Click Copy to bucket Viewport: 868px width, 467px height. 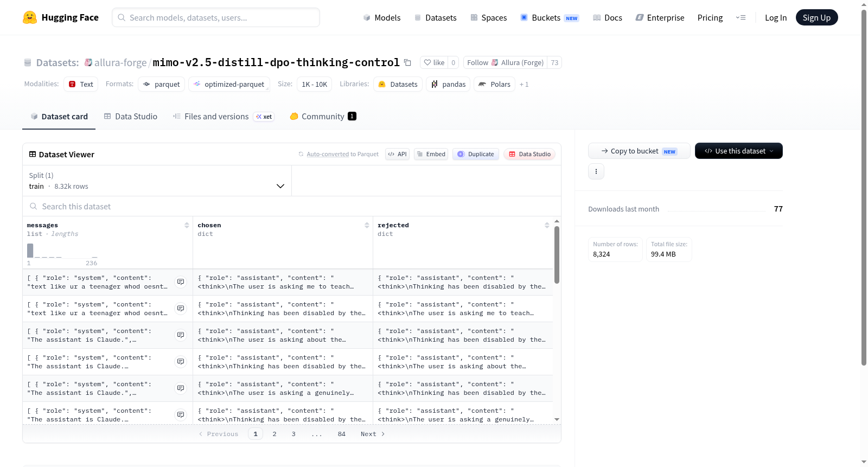pos(639,151)
